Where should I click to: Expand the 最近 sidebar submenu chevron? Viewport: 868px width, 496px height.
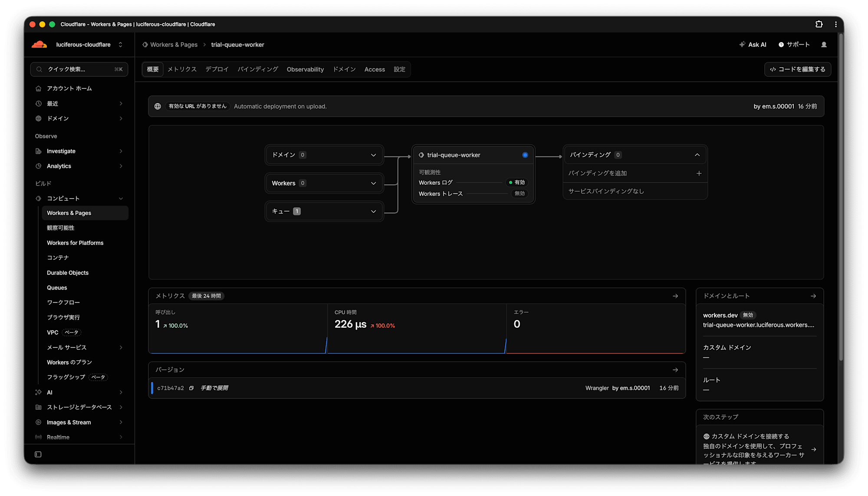[121, 104]
